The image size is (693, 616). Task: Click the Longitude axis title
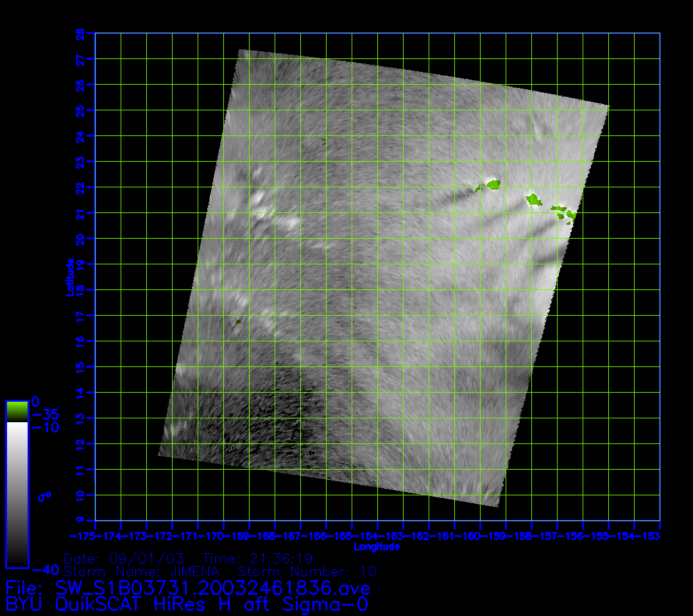click(x=377, y=547)
